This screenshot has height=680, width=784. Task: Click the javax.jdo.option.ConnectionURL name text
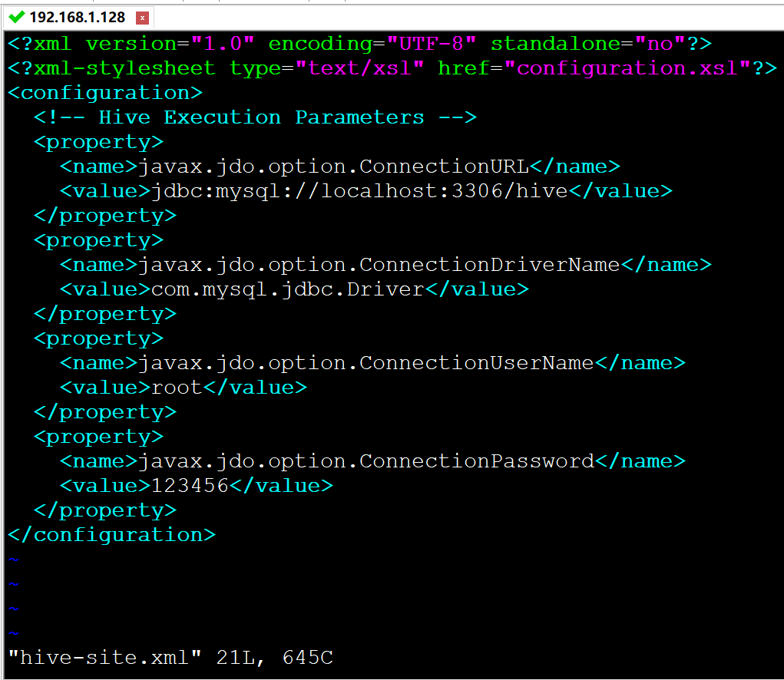332,167
